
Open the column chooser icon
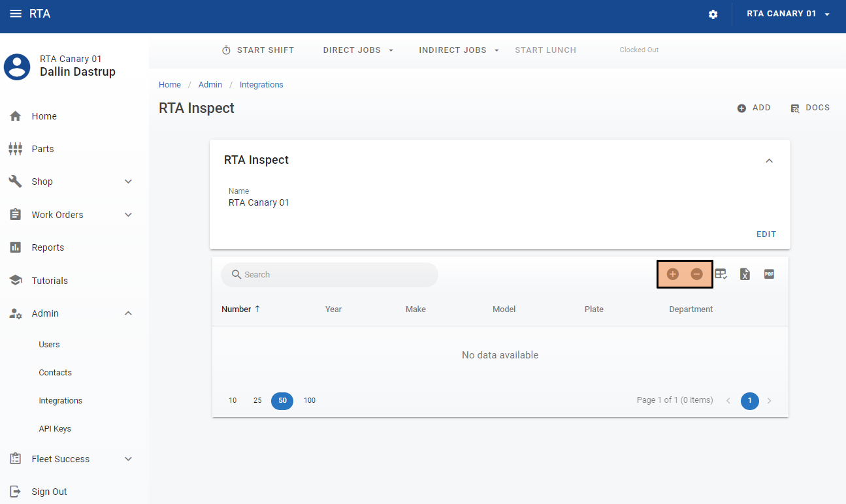[x=721, y=274]
